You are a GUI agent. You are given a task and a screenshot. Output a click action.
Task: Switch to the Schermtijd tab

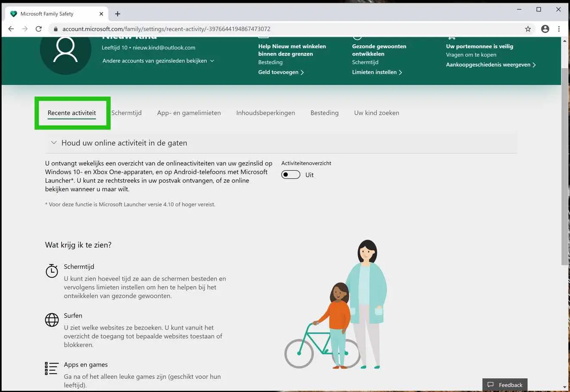point(126,113)
